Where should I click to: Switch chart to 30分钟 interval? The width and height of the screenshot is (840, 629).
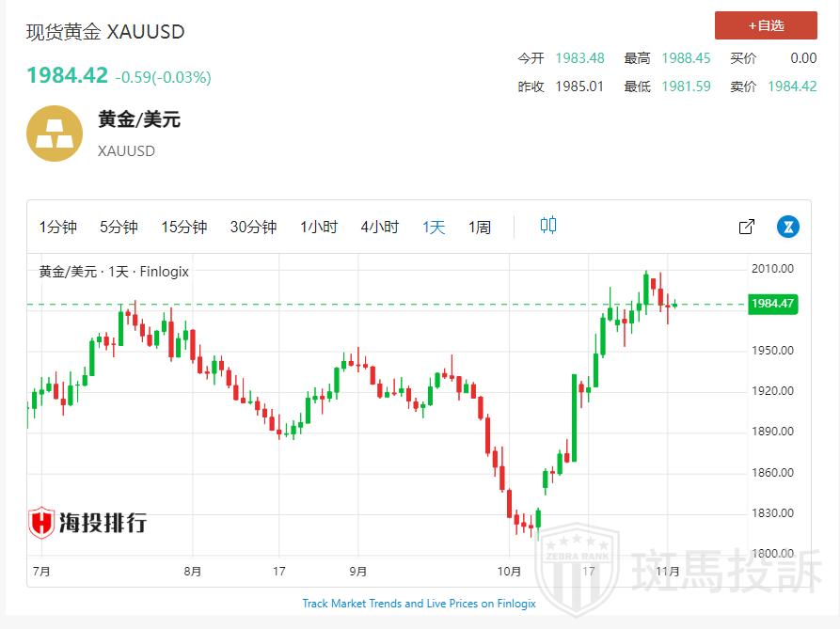[x=253, y=227]
